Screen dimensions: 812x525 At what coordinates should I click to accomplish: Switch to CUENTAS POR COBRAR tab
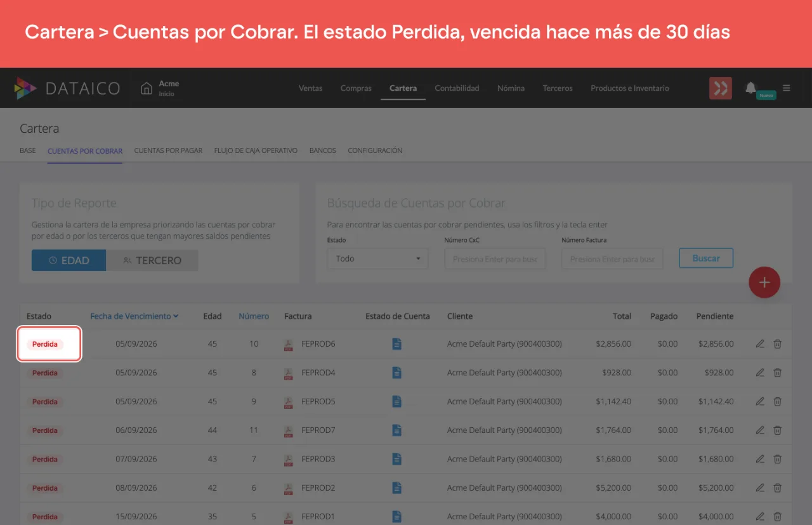click(85, 151)
